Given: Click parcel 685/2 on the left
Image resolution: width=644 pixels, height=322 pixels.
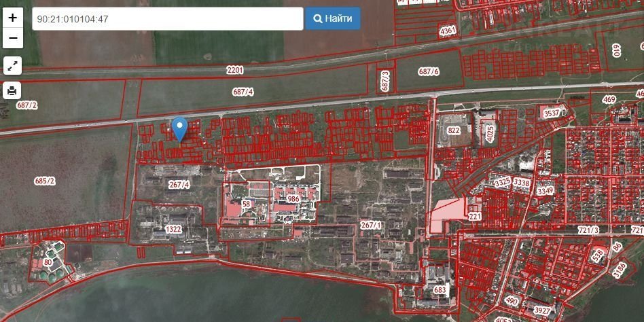Looking at the screenshot, I should [x=45, y=181].
